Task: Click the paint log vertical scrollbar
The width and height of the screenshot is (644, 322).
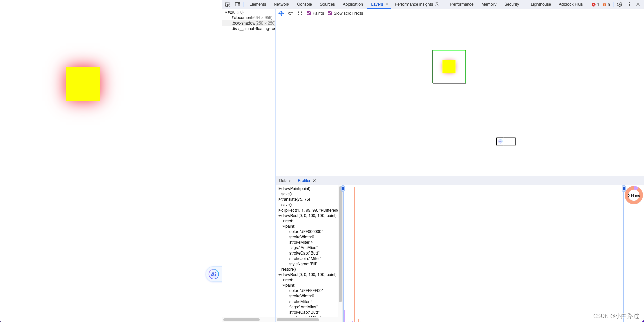Action: pos(340,244)
